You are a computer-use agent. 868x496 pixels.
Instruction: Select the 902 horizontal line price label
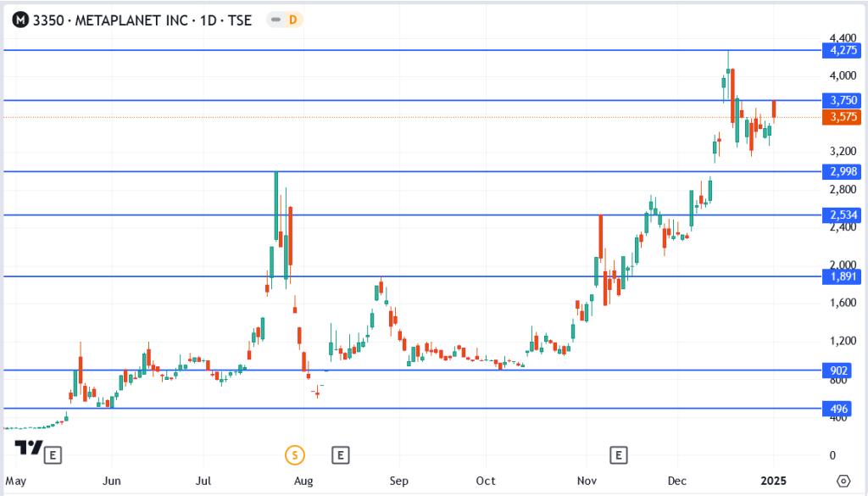coord(840,371)
